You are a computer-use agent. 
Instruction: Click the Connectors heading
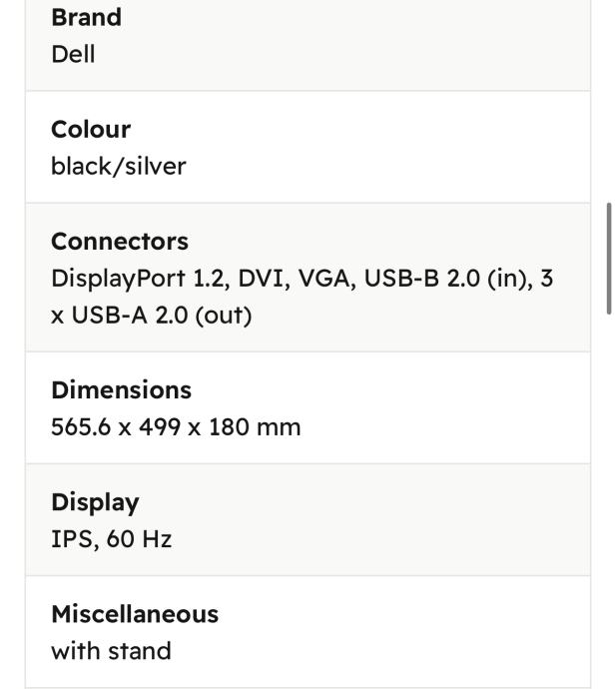tap(120, 242)
